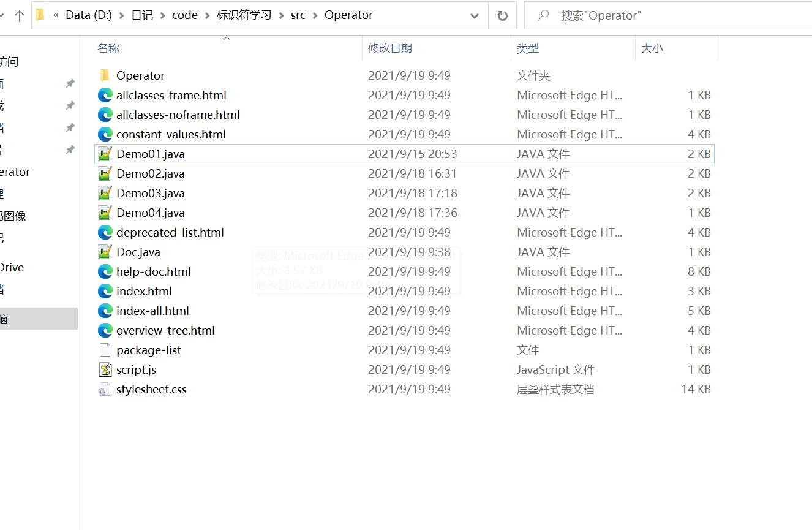
Task: Click the JavaScript icon of script.js
Action: pyautogui.click(x=105, y=369)
